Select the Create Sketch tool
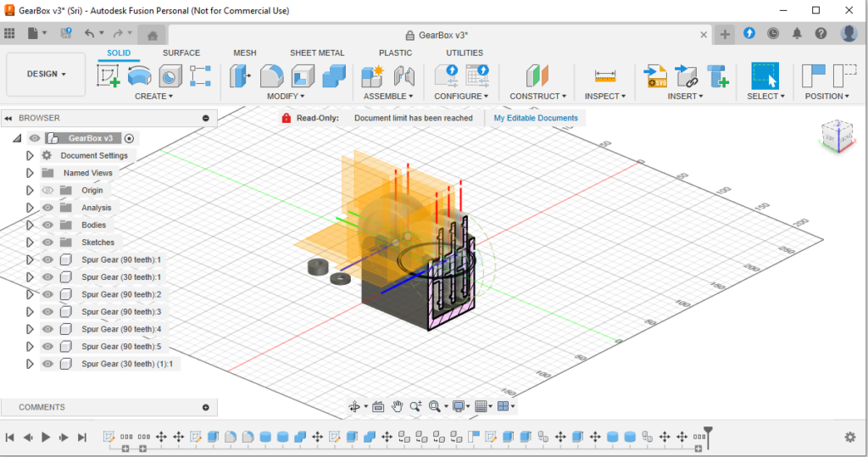The width and height of the screenshot is (868, 457). click(108, 75)
